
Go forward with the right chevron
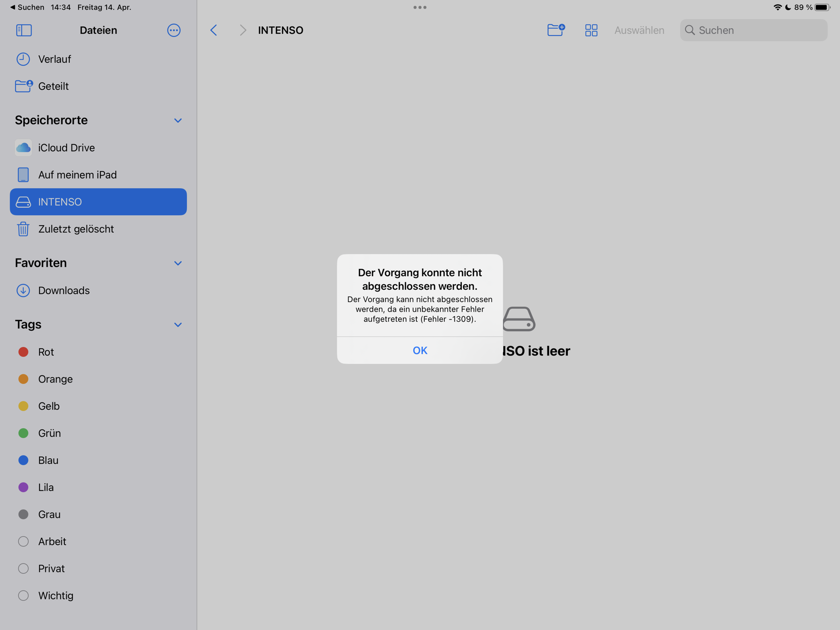click(x=243, y=31)
